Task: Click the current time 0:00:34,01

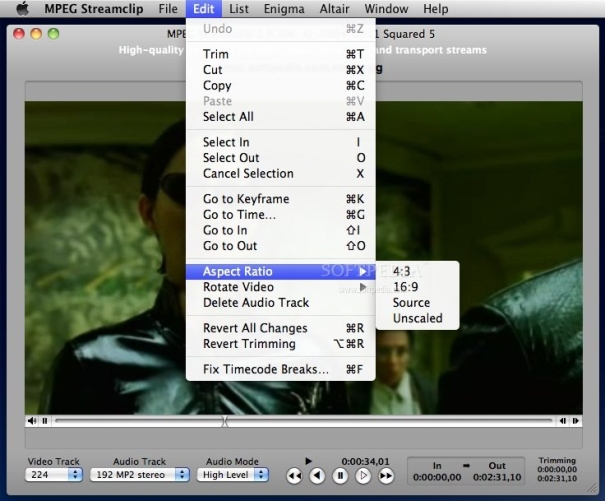Action: 365,461
